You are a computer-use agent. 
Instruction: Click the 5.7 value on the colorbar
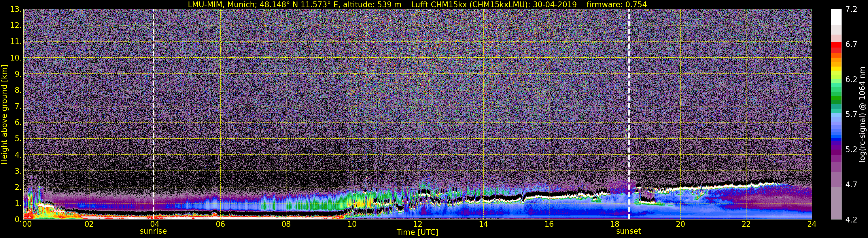(x=851, y=114)
